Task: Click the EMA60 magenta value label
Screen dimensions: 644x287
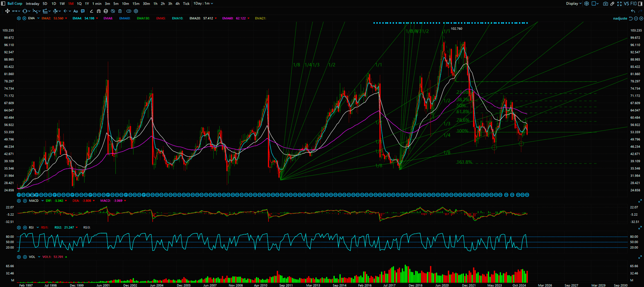Action: pos(236,19)
